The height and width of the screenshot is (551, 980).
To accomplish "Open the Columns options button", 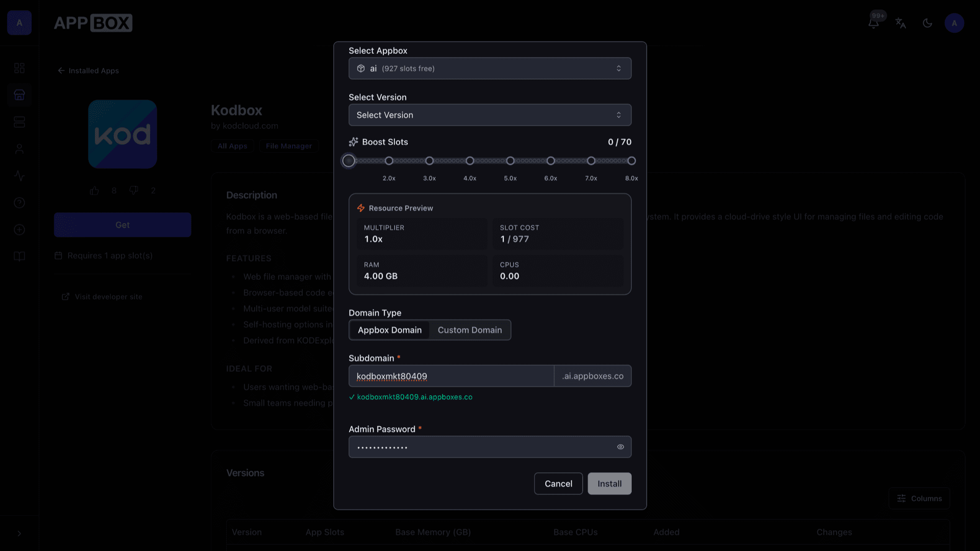I will tap(919, 498).
